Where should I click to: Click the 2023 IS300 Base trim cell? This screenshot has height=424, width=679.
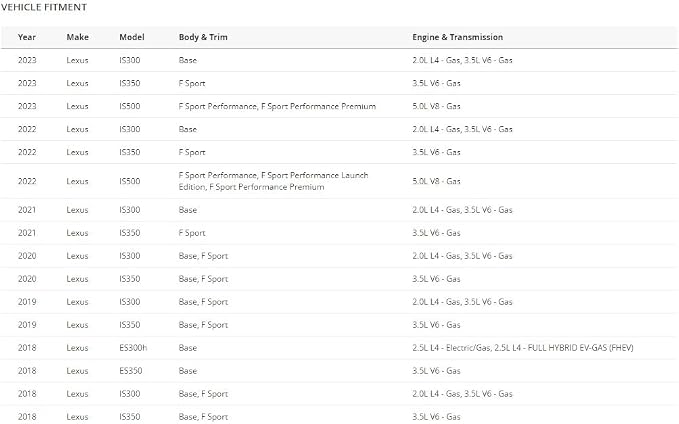click(188, 60)
